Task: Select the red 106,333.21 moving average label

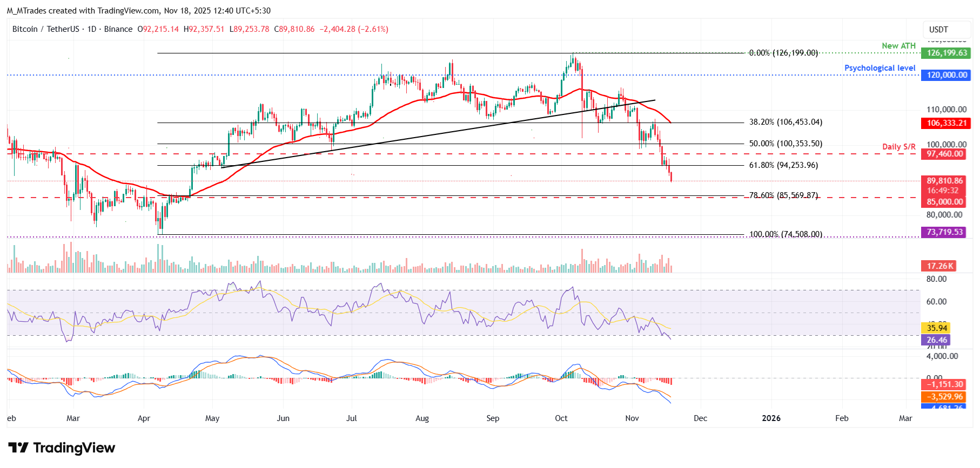Action: coord(947,123)
